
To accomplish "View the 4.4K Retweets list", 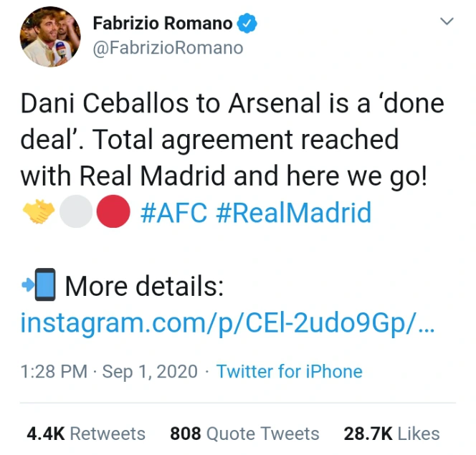I will click(x=86, y=434).
